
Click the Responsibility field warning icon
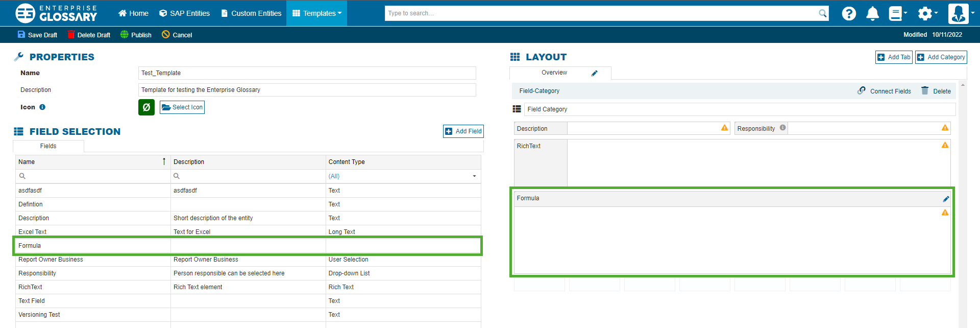pos(945,128)
